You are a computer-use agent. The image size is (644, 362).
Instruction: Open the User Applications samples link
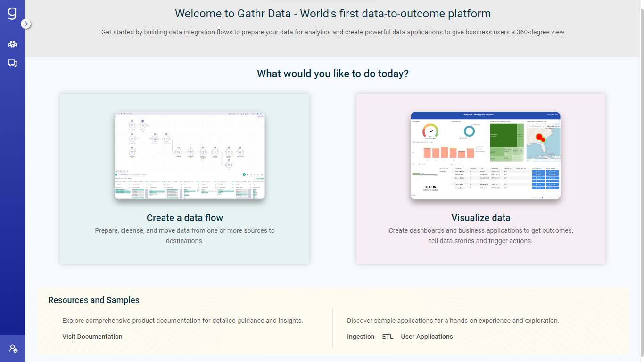click(427, 337)
